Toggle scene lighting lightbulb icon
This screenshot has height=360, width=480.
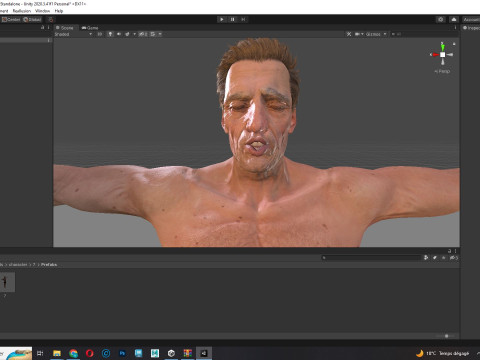[x=110, y=34]
